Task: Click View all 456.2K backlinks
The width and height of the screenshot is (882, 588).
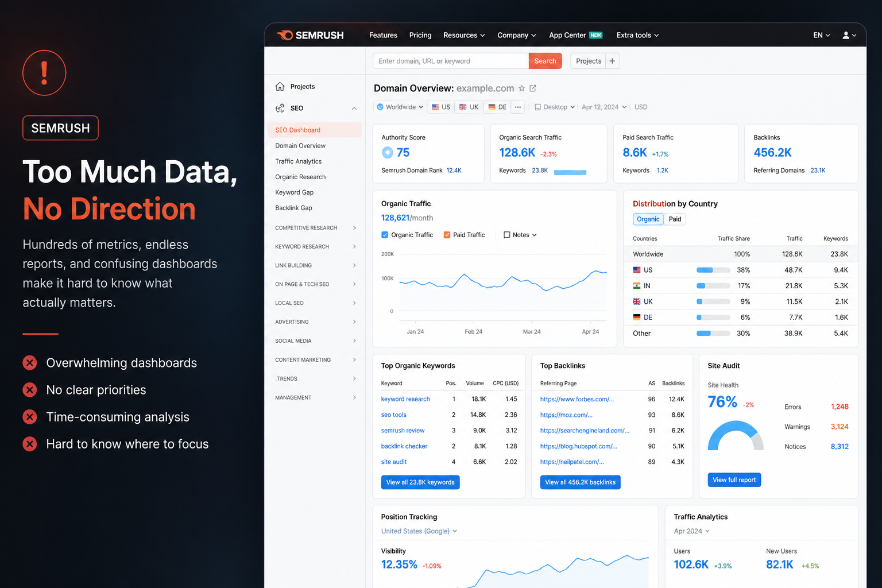Action: (581, 482)
